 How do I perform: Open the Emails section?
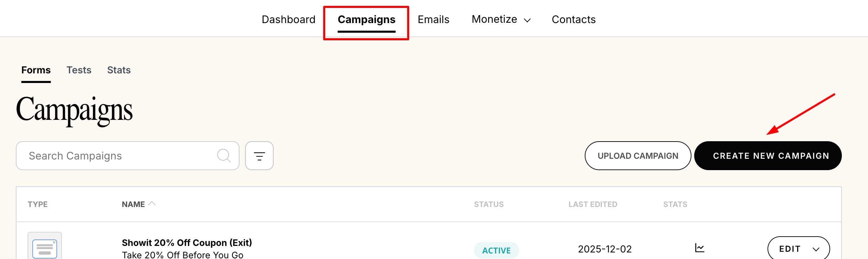(433, 20)
